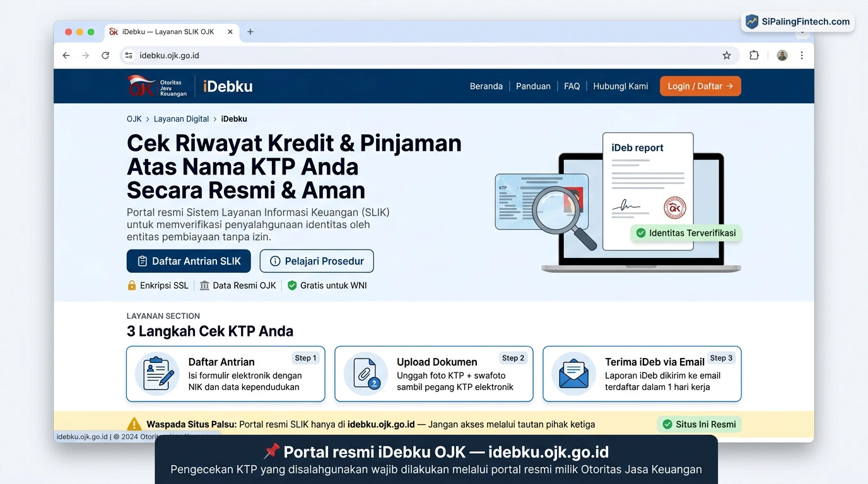Select the Panduan menu item
This screenshot has height=484, width=868.
(x=533, y=86)
